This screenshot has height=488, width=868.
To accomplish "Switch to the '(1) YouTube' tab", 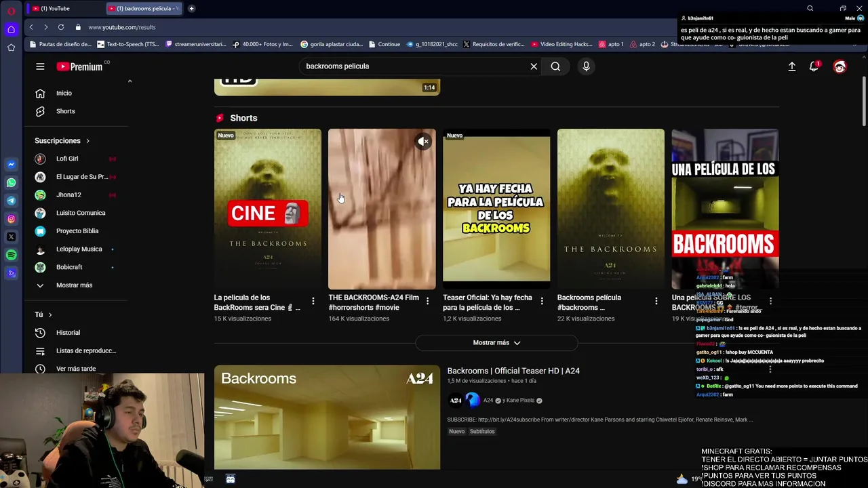I will (x=63, y=8).
